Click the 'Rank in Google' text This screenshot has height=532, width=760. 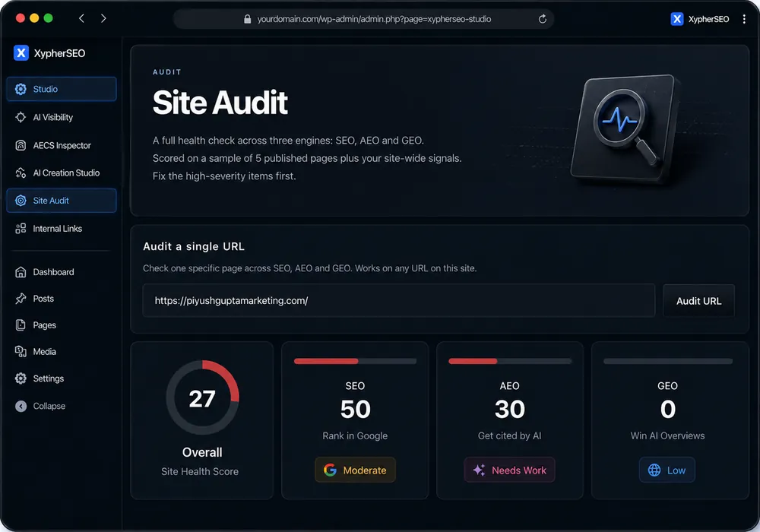(355, 435)
